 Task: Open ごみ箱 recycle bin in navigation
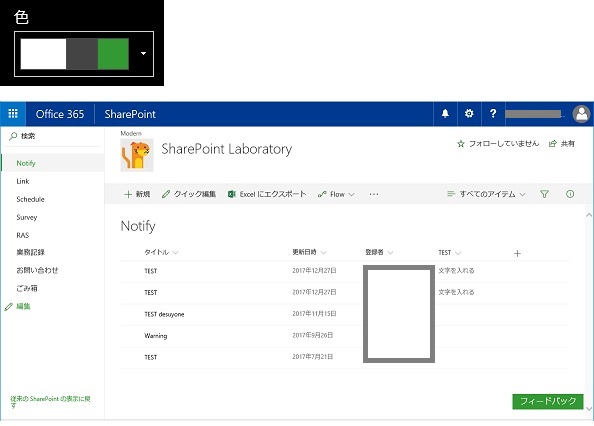[x=27, y=288]
